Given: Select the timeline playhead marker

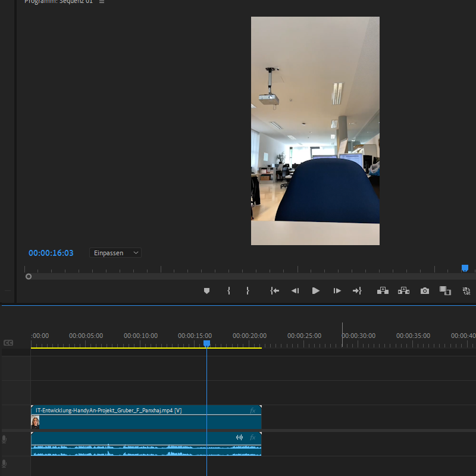Looking at the screenshot, I should (206, 343).
